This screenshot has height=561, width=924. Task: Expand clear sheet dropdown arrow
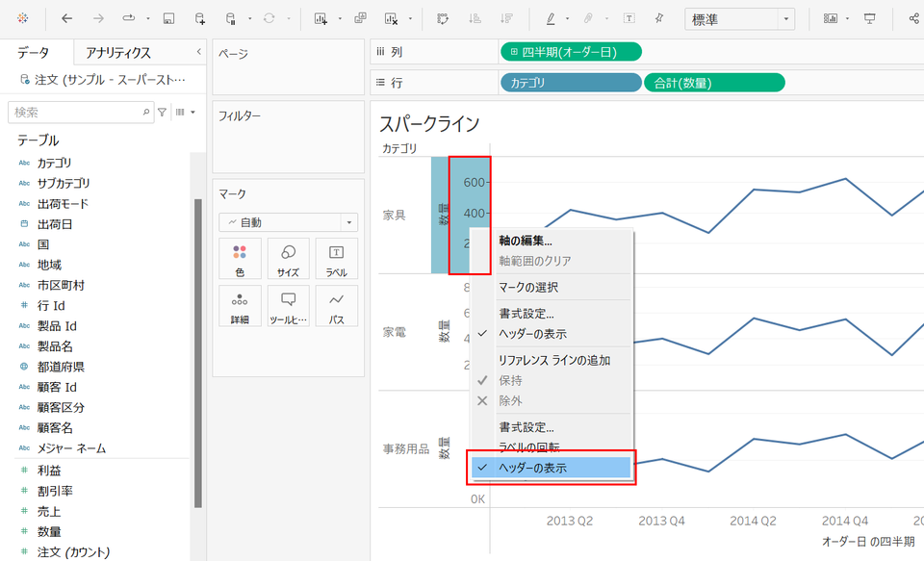410,19
